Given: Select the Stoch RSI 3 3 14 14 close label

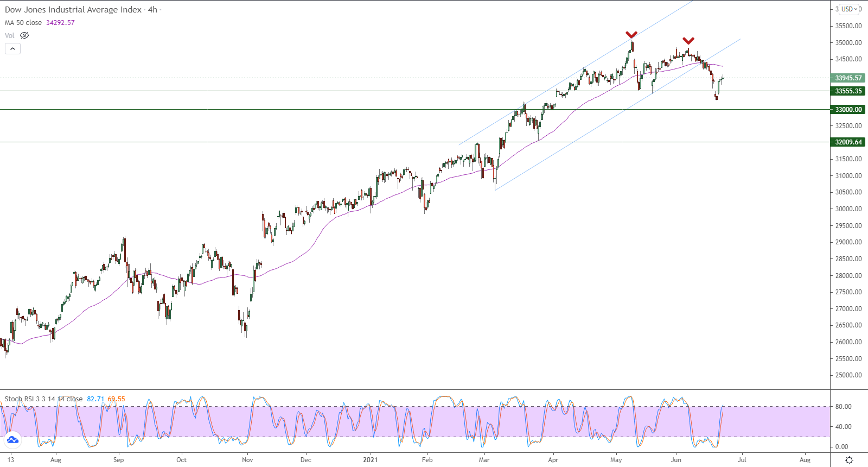Looking at the screenshot, I should [44, 399].
